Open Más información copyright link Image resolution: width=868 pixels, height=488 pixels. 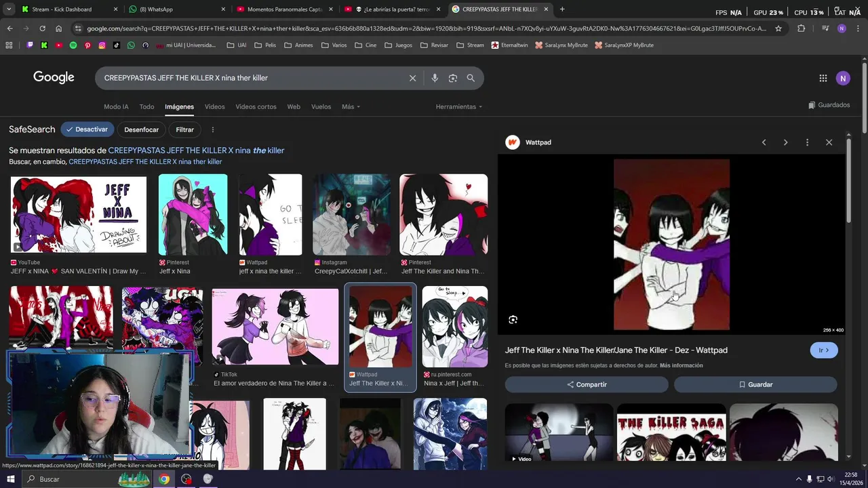click(681, 365)
